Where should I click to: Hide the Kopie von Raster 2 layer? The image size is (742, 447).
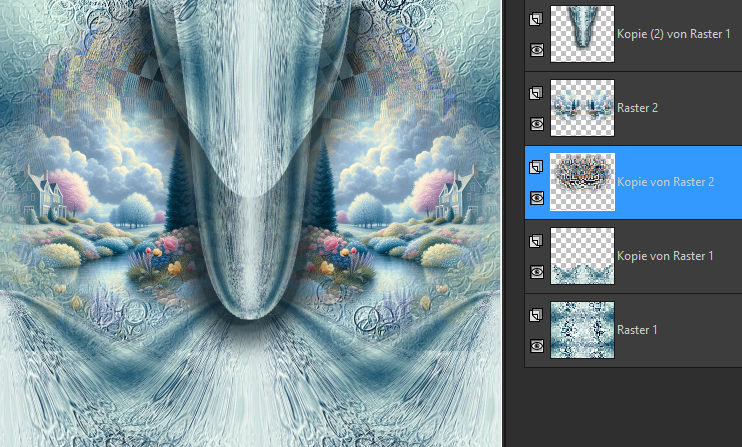pos(536,198)
